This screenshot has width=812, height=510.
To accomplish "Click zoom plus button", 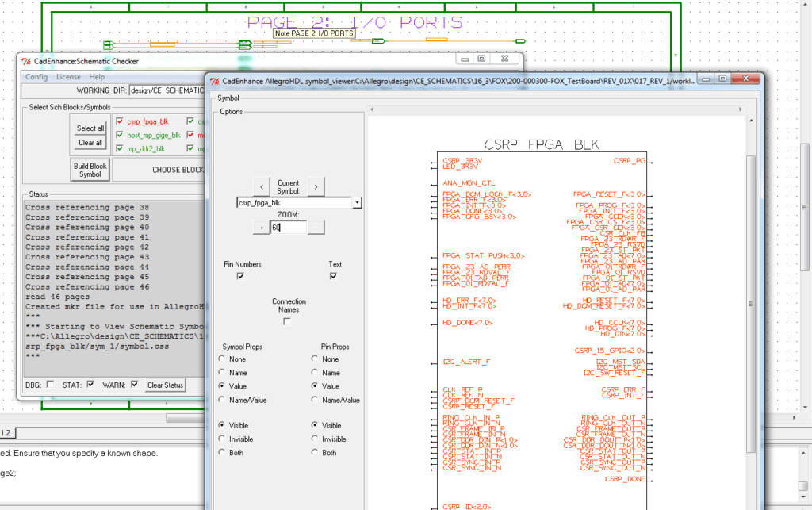I will tap(262, 228).
